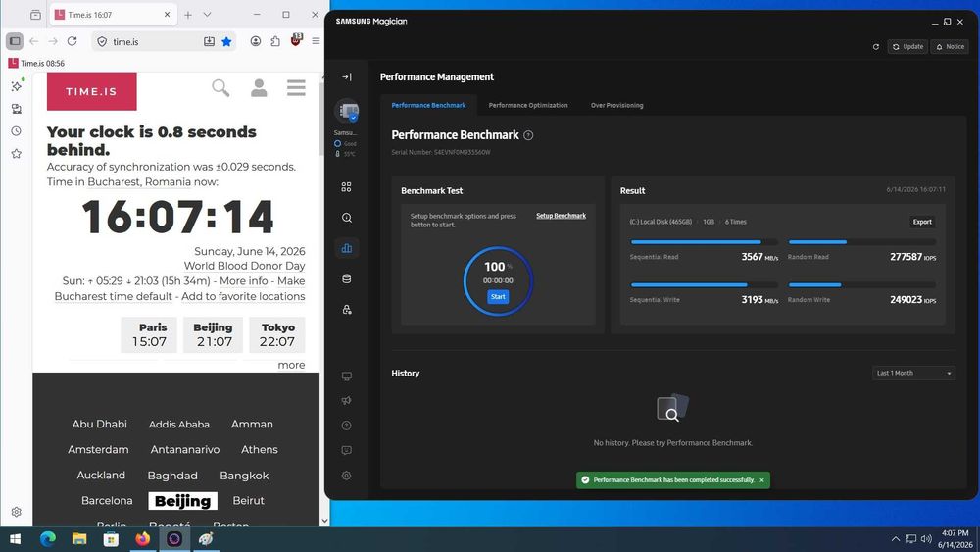
Task: Open File Explorer from the taskbar
Action: point(79,539)
